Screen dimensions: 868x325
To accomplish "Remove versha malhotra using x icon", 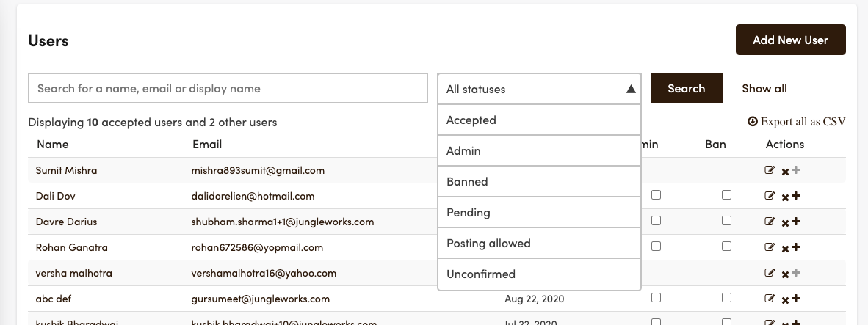I will 785,274.
